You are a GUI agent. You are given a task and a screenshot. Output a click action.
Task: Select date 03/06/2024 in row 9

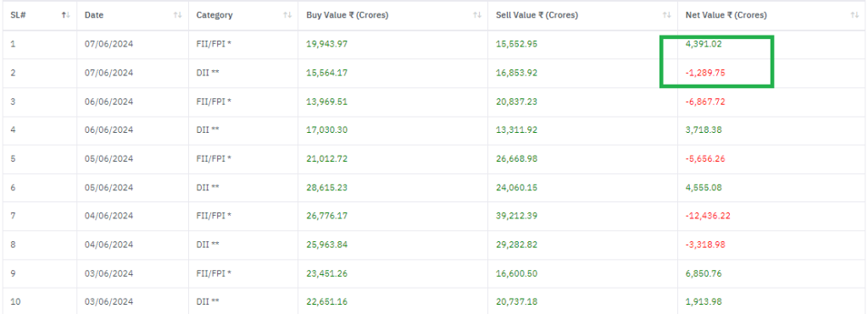coord(109,273)
